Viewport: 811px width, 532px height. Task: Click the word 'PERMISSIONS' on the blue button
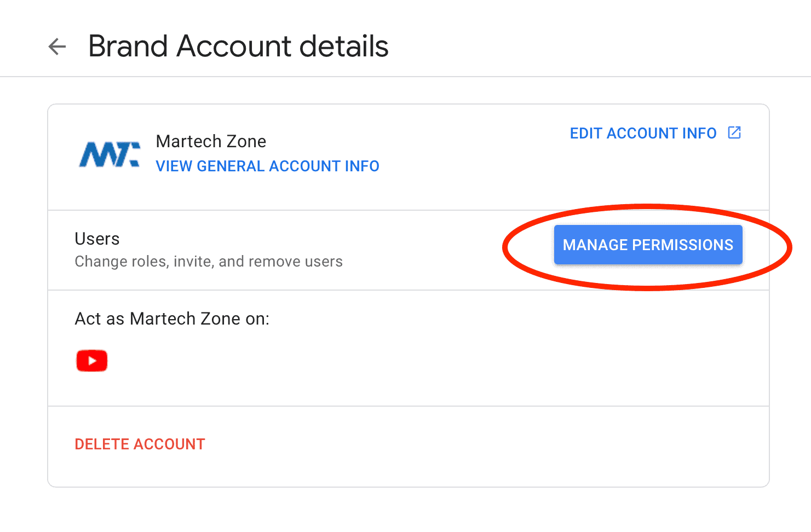tap(682, 245)
